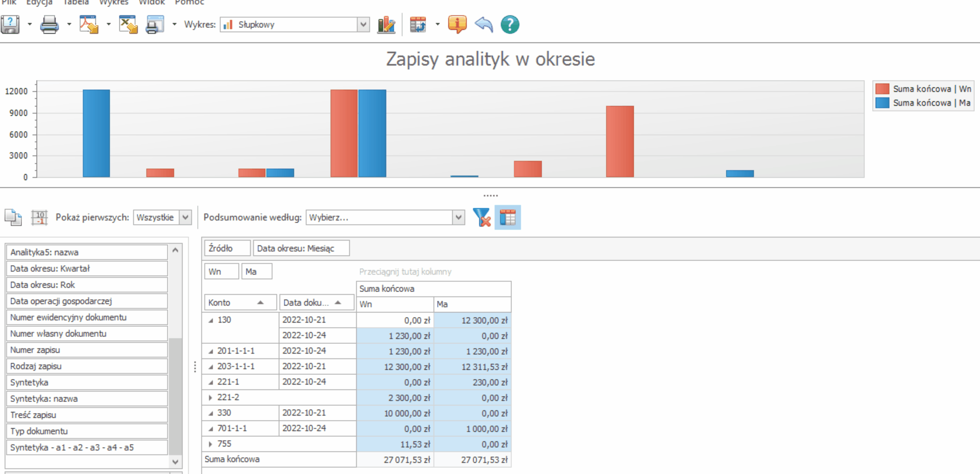Expand the 221-2 account row
This screenshot has height=474, width=980.
pos(210,398)
